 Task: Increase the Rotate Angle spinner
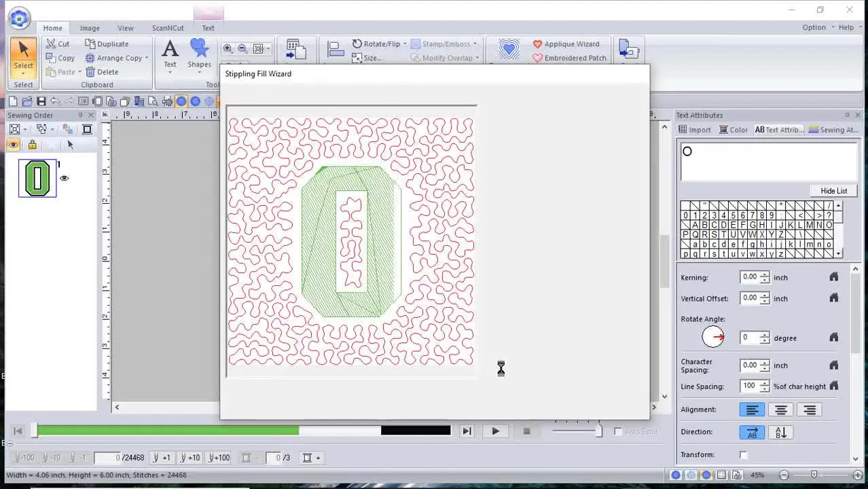[x=765, y=335]
